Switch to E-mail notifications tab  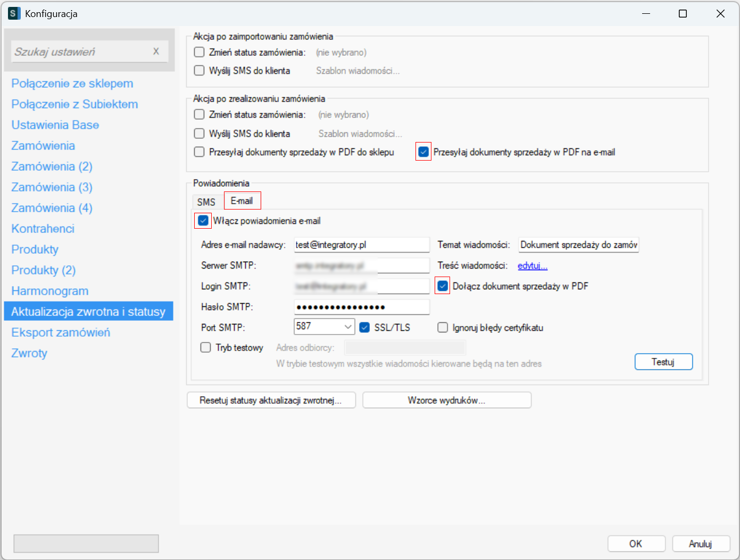point(242,201)
